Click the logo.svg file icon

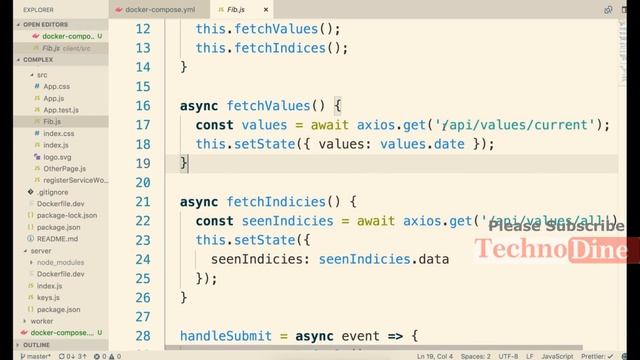(x=37, y=157)
